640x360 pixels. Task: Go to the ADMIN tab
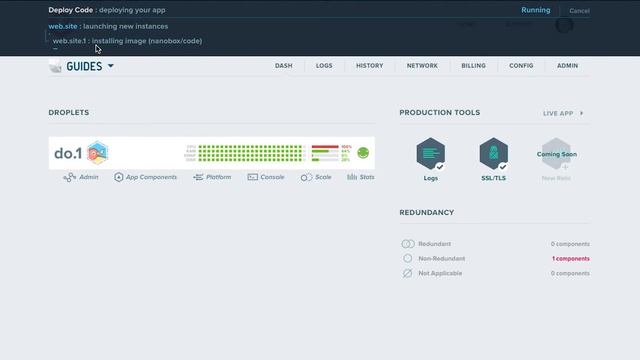point(567,66)
